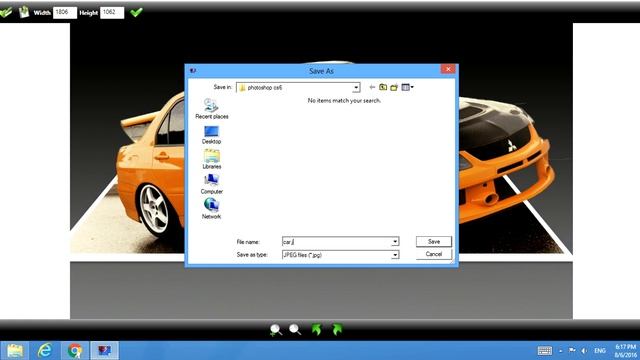The image size is (640, 360).
Task: Click the rotate right green arrow icon
Action: 337,329
